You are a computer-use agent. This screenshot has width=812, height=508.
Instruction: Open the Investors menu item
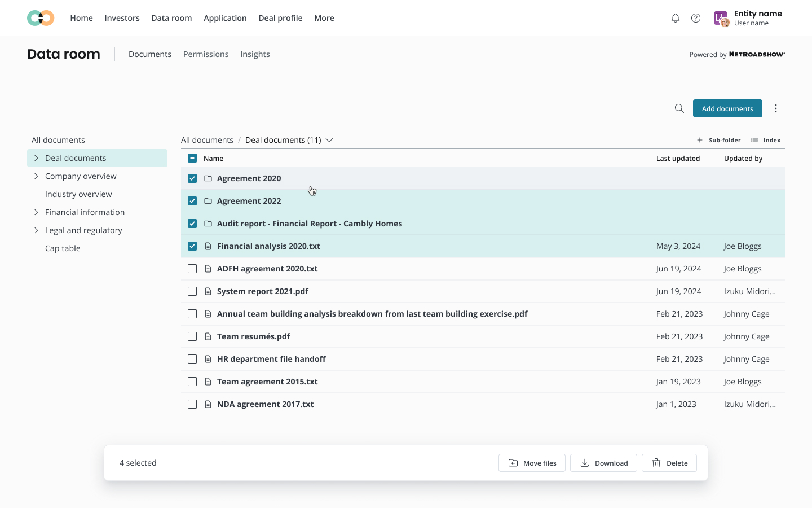122,18
